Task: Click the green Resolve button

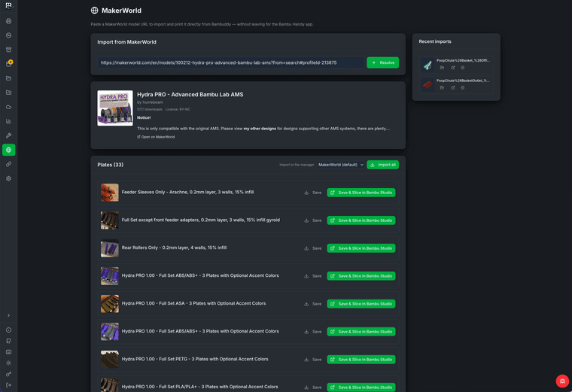Action: coord(382,62)
